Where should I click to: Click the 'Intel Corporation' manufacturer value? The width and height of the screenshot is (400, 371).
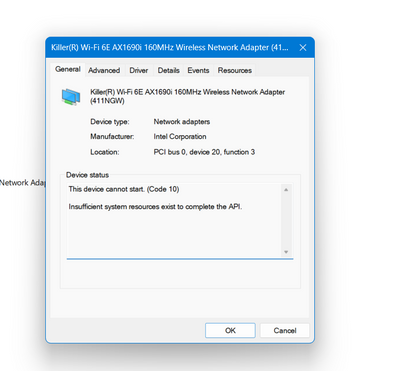[180, 137]
